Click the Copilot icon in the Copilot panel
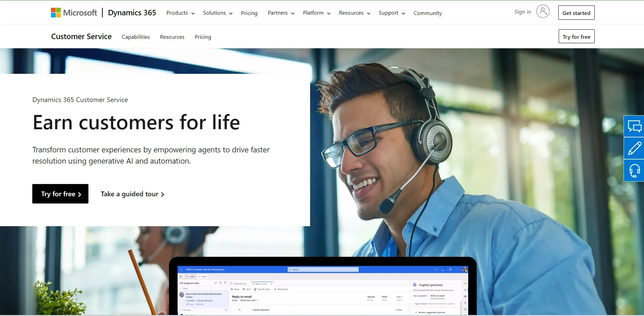The image size is (644, 316). (414, 285)
